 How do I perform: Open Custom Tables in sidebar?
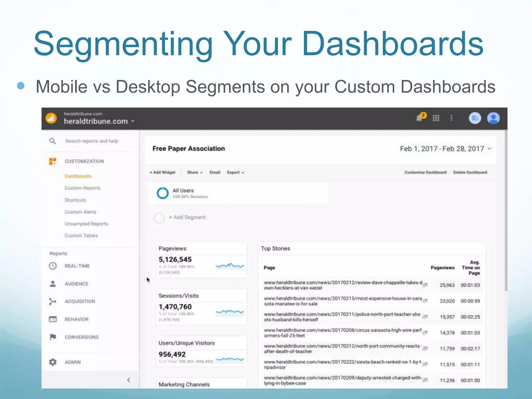click(x=81, y=236)
